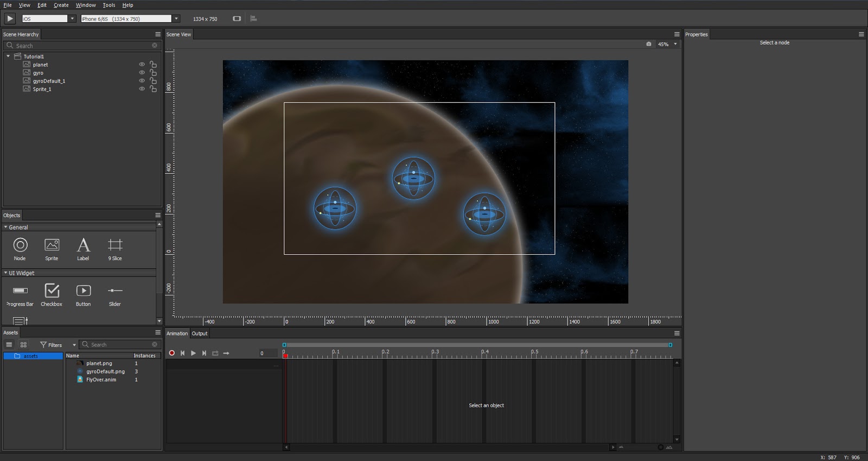This screenshot has height=461, width=868.
Task: Open Properties panel options menu icon
Action: 861,34
